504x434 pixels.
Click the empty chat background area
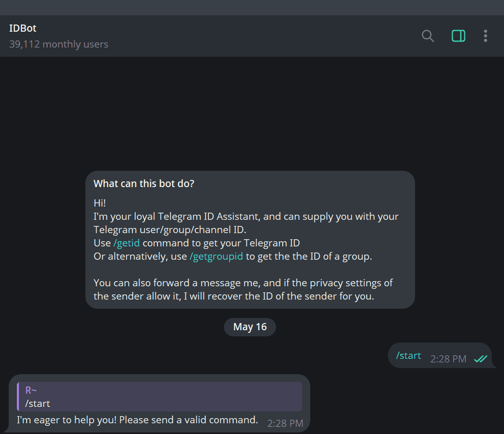[250, 102]
